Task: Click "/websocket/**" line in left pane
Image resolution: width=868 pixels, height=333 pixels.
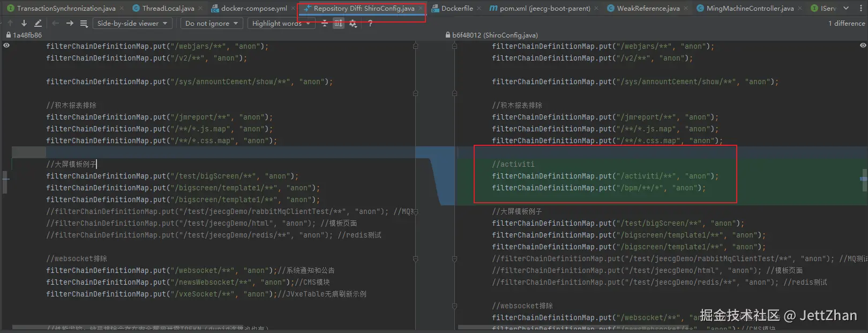Action: click(190, 270)
